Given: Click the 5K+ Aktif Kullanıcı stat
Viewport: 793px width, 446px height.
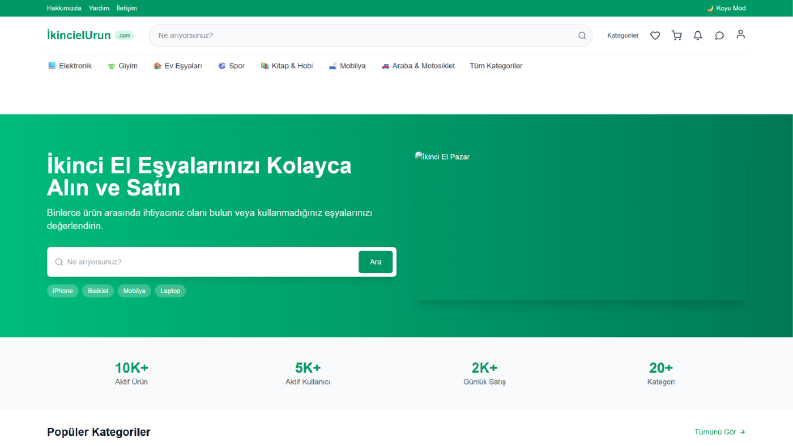Looking at the screenshot, I should pos(307,373).
